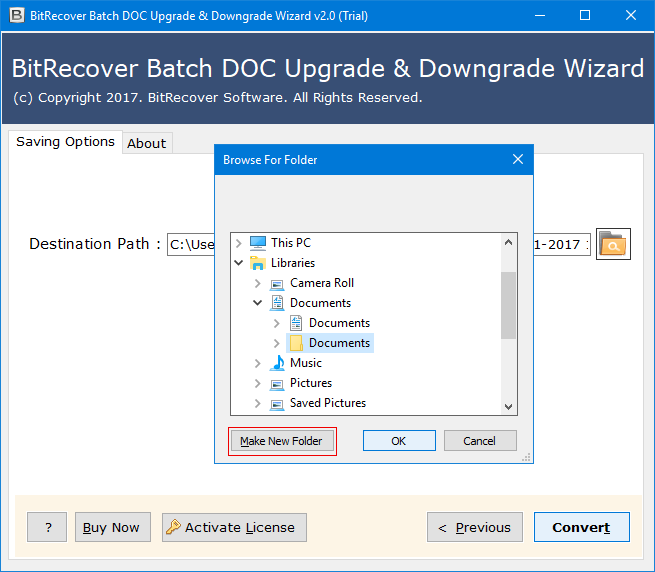Collapse the Documents library node
This screenshot has height=572, width=655.
point(257,303)
